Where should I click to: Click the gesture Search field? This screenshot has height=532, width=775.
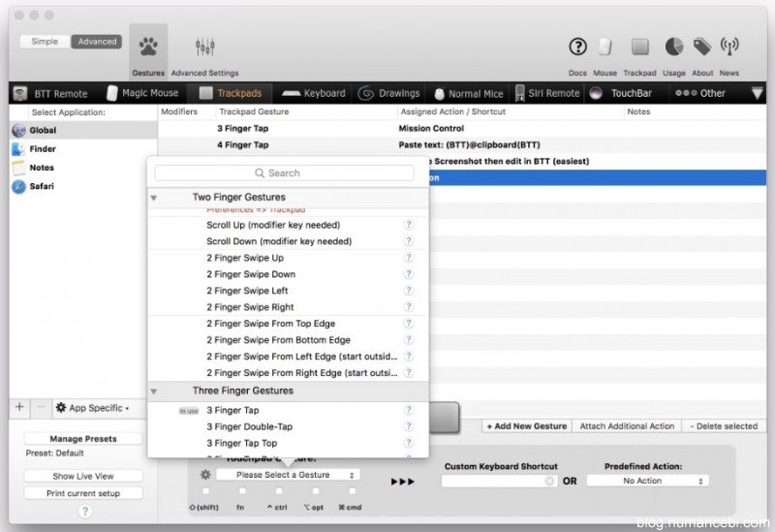pos(284,173)
